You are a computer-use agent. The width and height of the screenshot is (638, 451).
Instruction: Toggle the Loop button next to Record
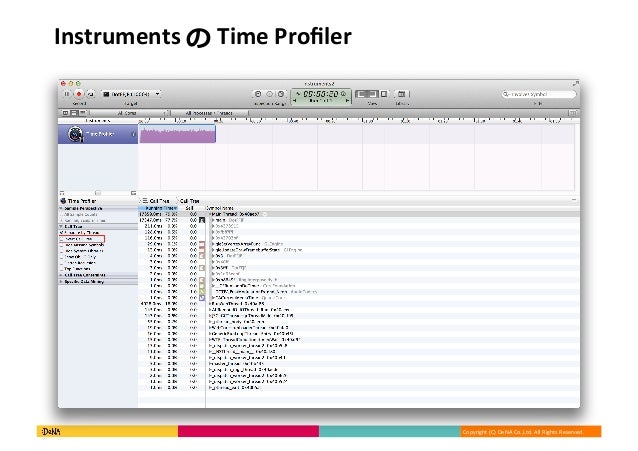click(x=90, y=94)
